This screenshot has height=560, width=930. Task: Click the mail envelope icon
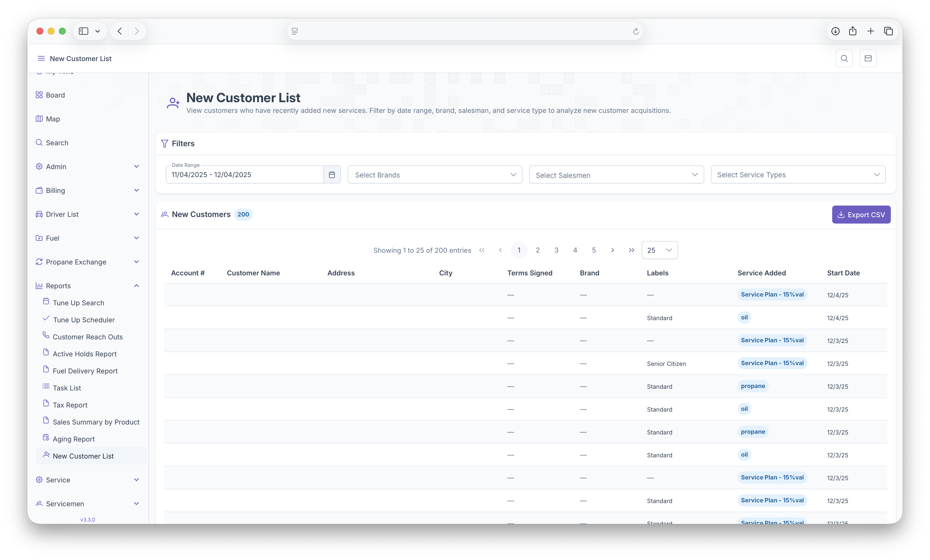tap(868, 58)
